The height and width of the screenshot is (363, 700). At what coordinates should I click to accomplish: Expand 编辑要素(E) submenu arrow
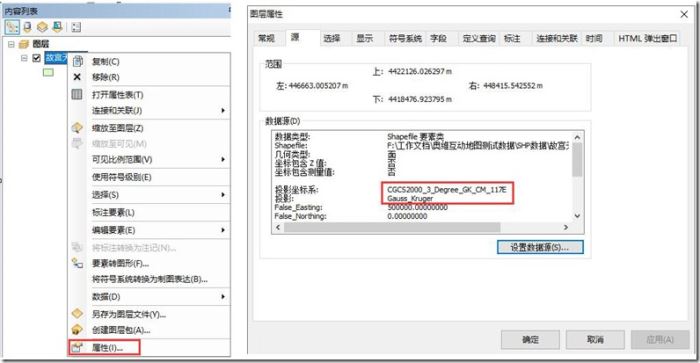[223, 230]
